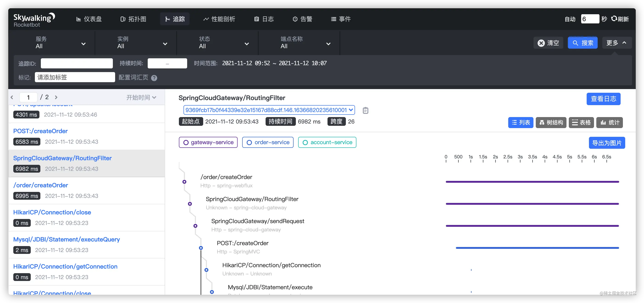Open the 仪表盘 dashboard tab
644x303 pixels.
tap(89, 19)
